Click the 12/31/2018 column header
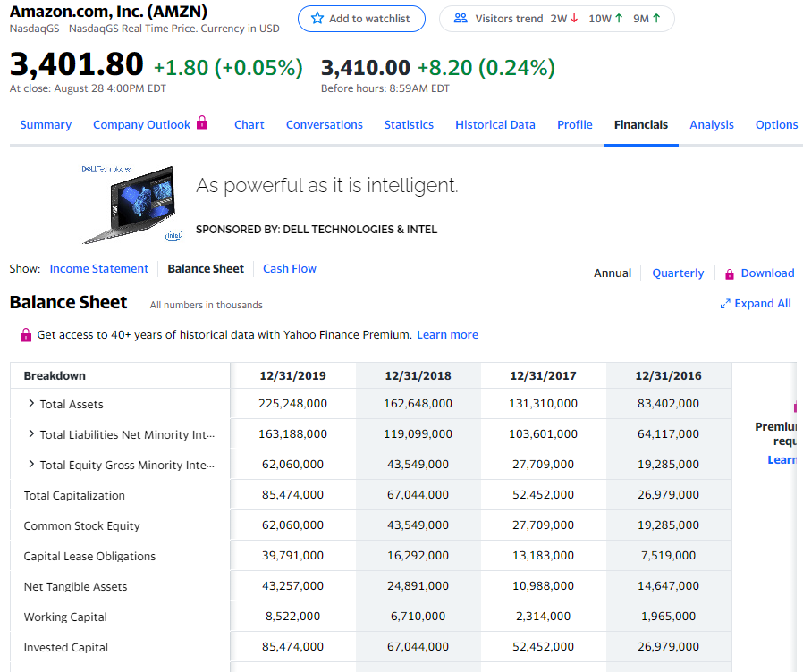The width and height of the screenshot is (803, 672). coord(418,375)
